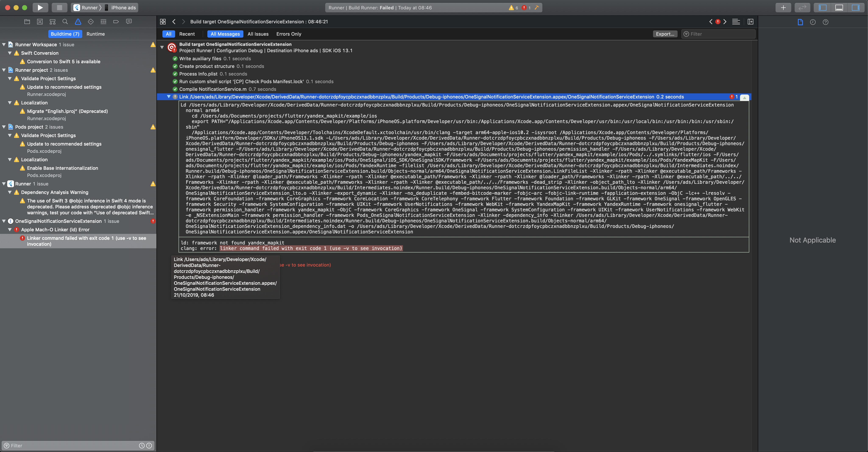Toggle errors-only filter icon at bottom
868x452 pixels.
pos(149,446)
